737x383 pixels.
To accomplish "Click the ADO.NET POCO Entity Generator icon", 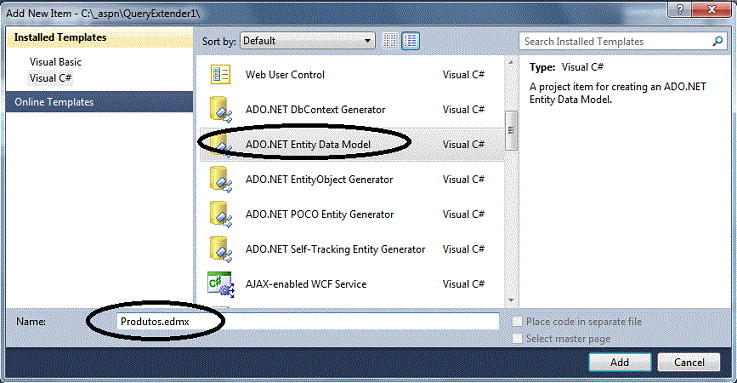I will [220, 214].
